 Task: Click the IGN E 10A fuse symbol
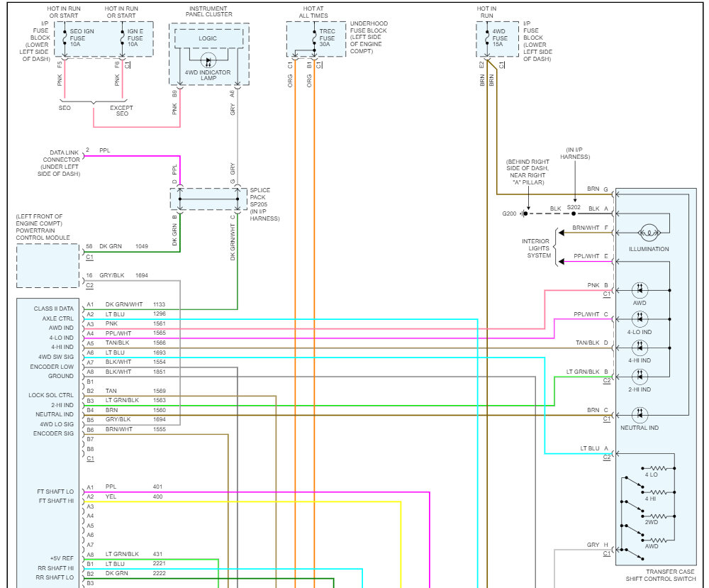click(x=122, y=38)
